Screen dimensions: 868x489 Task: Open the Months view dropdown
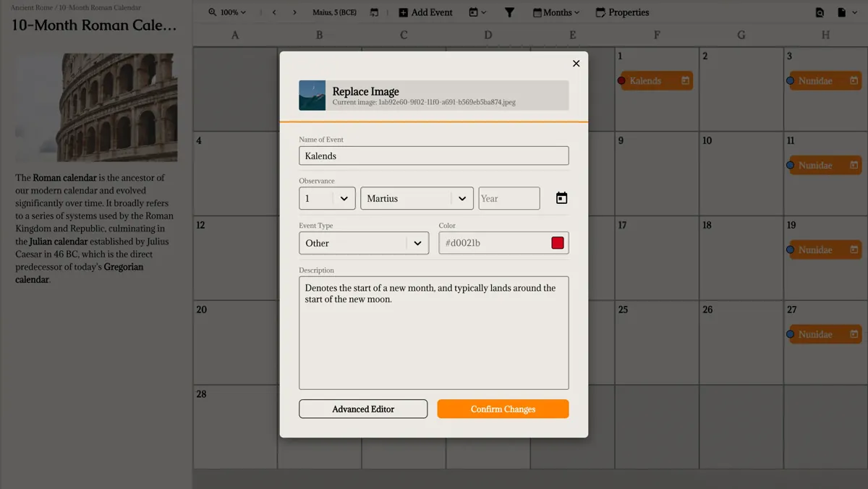coord(556,12)
